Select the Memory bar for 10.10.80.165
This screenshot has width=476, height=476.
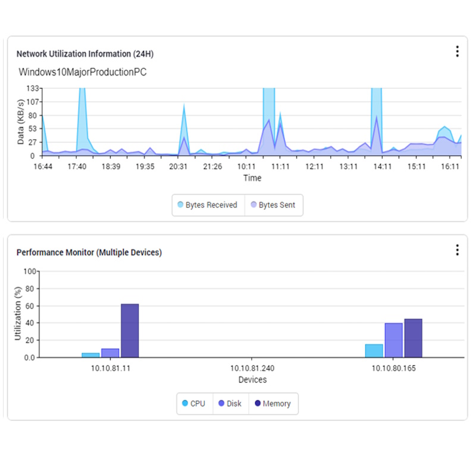pyautogui.click(x=413, y=338)
